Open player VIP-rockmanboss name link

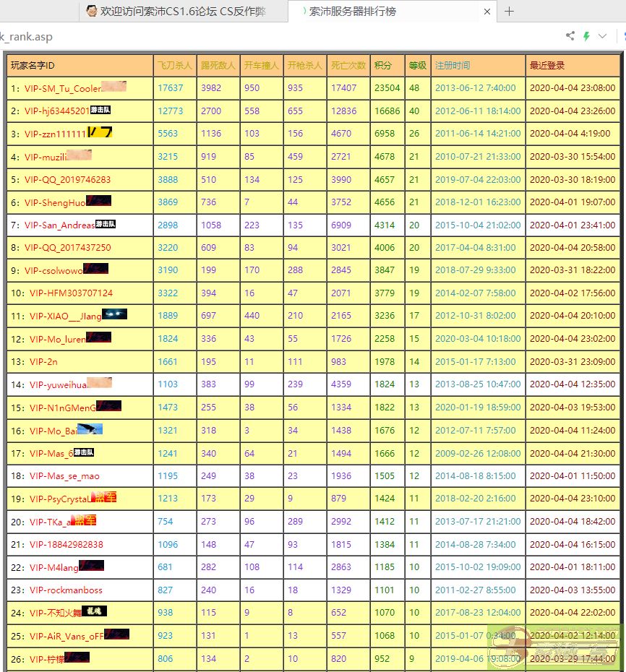coord(66,590)
